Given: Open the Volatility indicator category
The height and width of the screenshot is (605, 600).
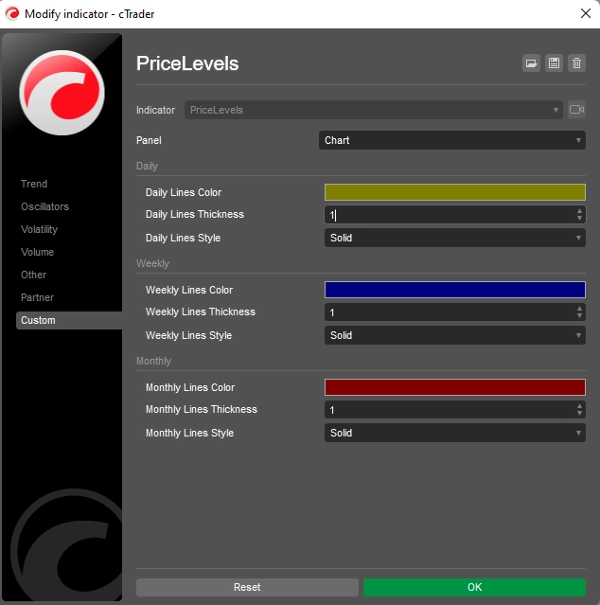Looking at the screenshot, I should [39, 229].
